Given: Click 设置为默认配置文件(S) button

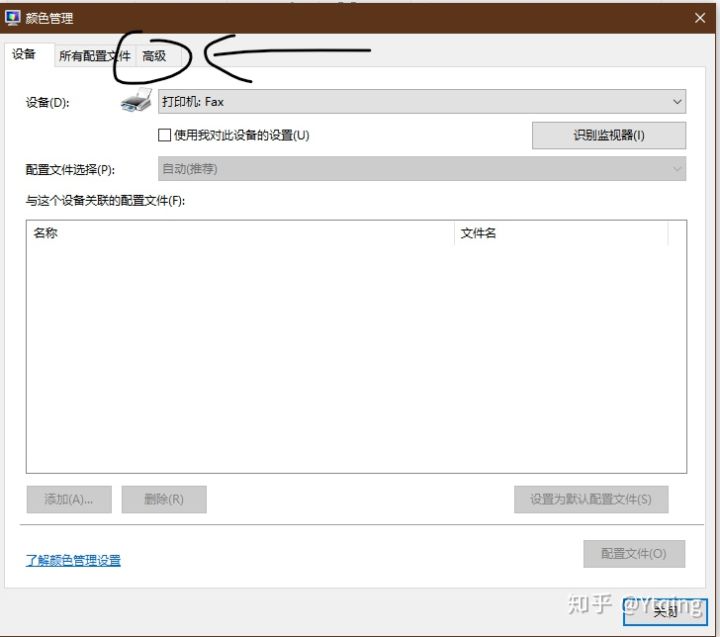Looking at the screenshot, I should coord(591,499).
